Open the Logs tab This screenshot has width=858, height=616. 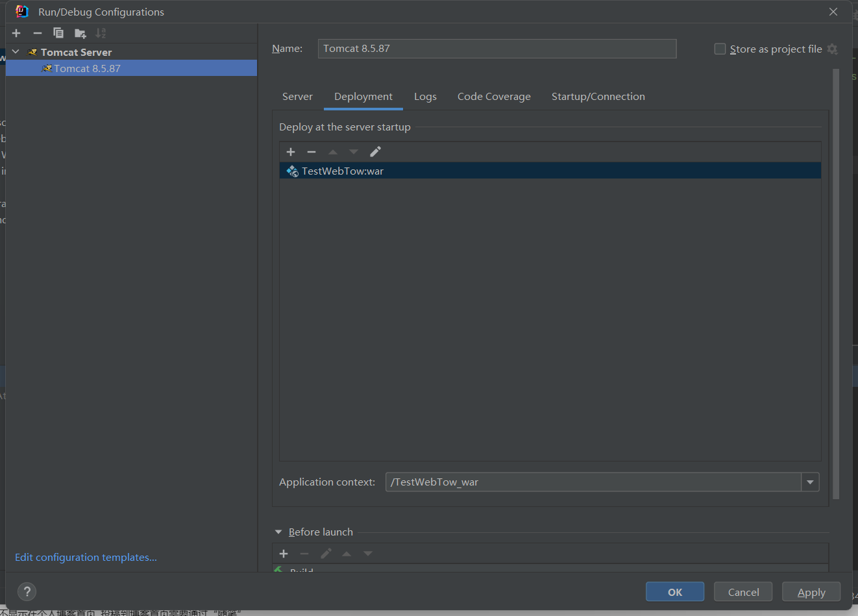[425, 97]
